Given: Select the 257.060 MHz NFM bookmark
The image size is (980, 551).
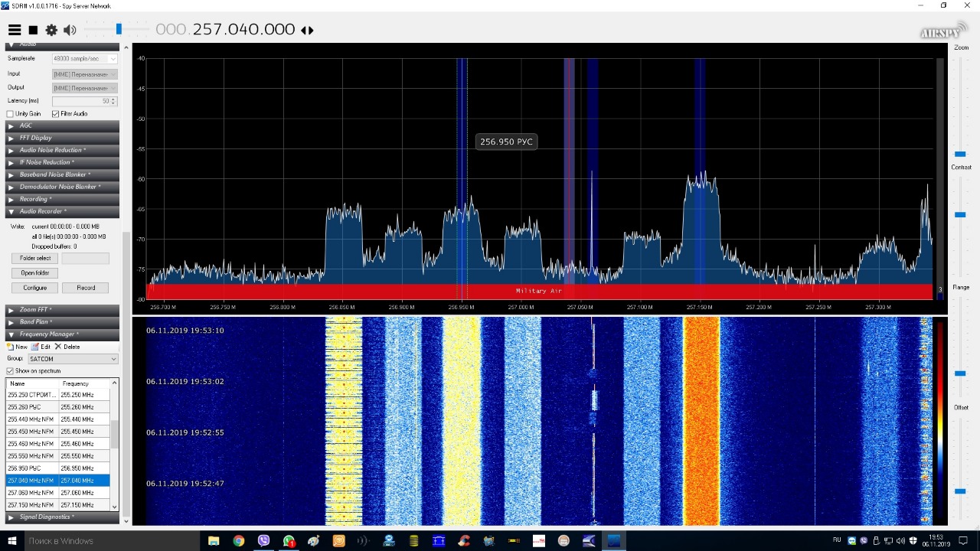Looking at the screenshot, I should coord(58,493).
